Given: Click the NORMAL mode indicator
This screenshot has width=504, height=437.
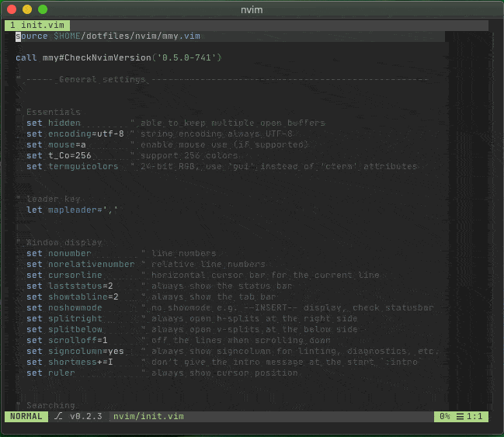Looking at the screenshot, I should (26, 417).
